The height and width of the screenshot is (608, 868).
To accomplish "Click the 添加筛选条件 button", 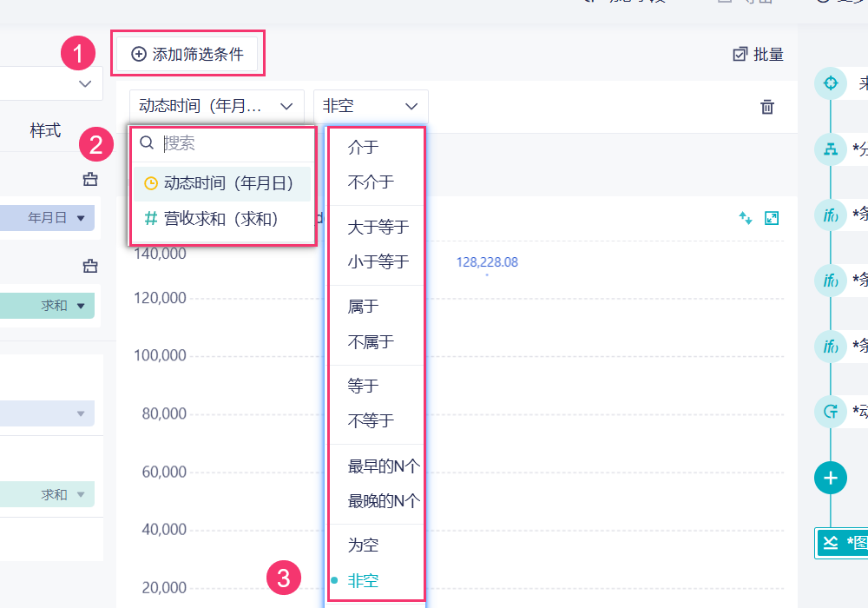I will [187, 54].
